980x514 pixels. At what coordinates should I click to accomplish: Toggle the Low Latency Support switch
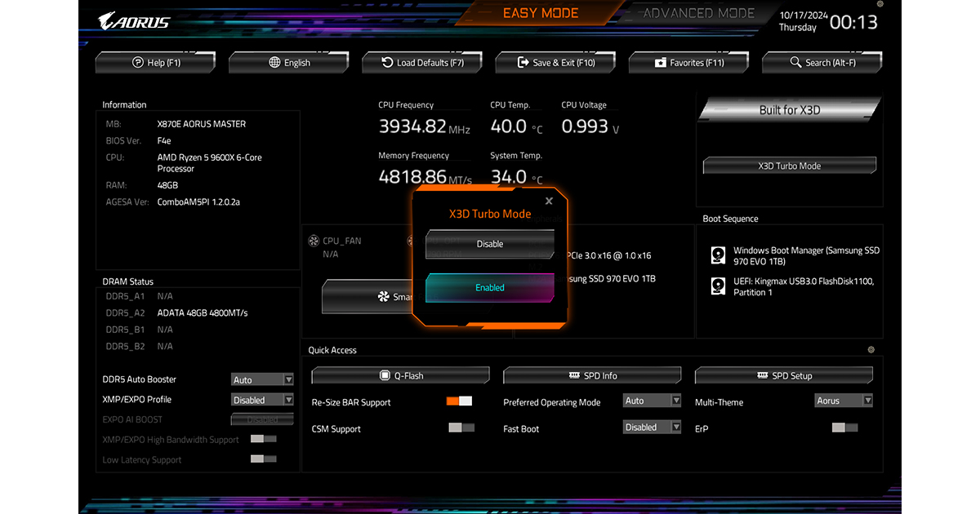coord(264,459)
